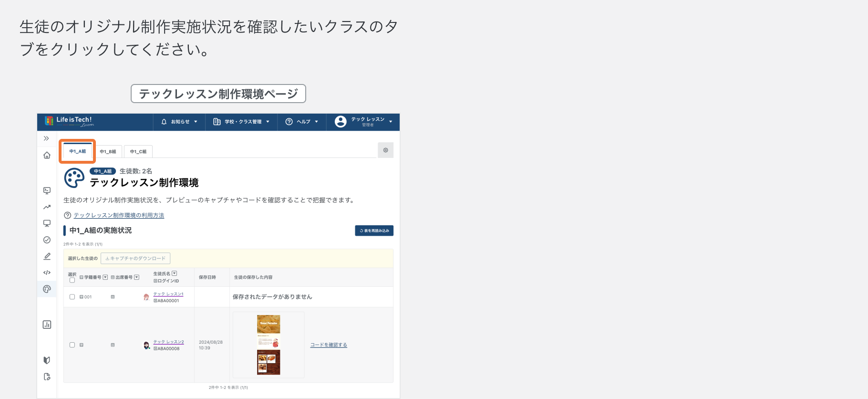
Task: Open the お知らせ notifications menu
Action: [x=179, y=122]
